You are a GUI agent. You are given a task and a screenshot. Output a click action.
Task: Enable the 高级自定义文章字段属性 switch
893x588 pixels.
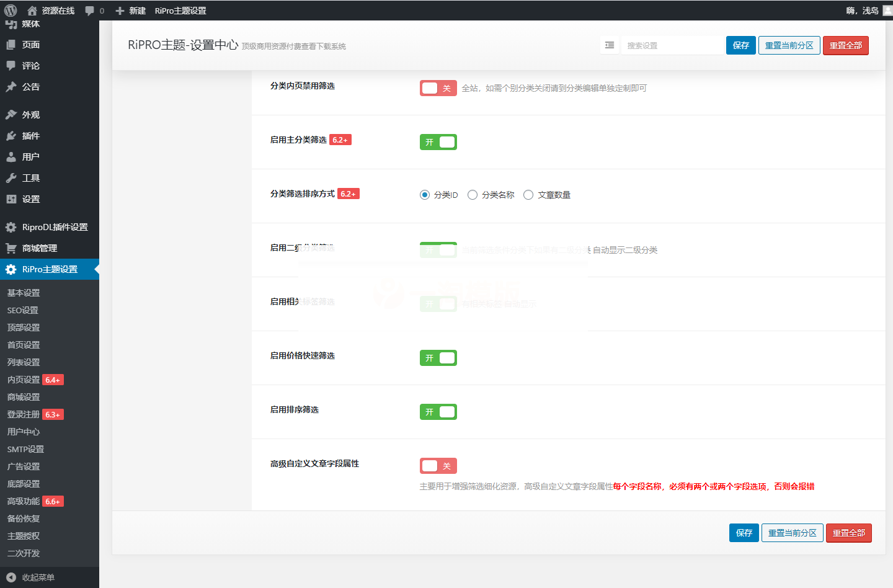(438, 466)
